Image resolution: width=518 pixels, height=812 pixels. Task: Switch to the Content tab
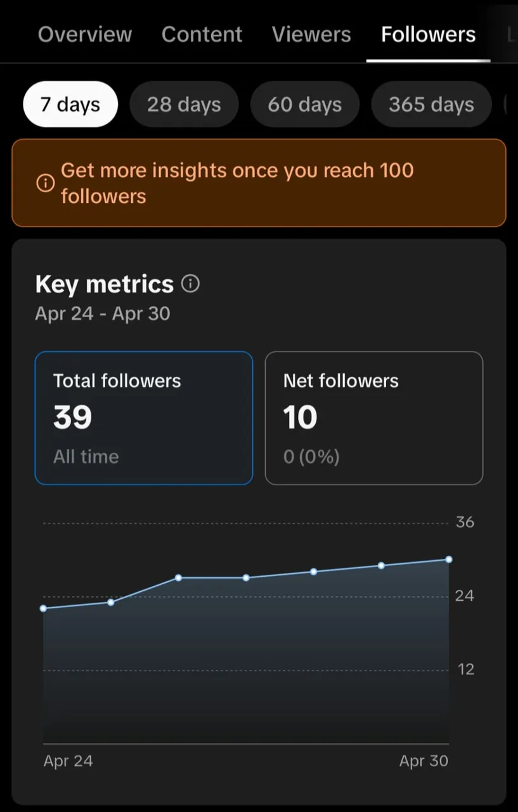(202, 34)
